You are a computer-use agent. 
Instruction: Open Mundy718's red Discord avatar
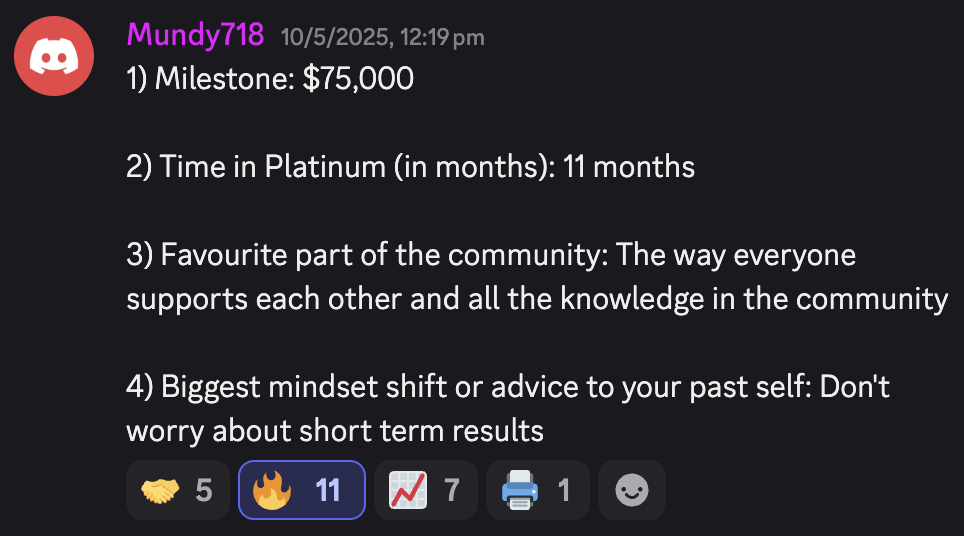coord(54,56)
